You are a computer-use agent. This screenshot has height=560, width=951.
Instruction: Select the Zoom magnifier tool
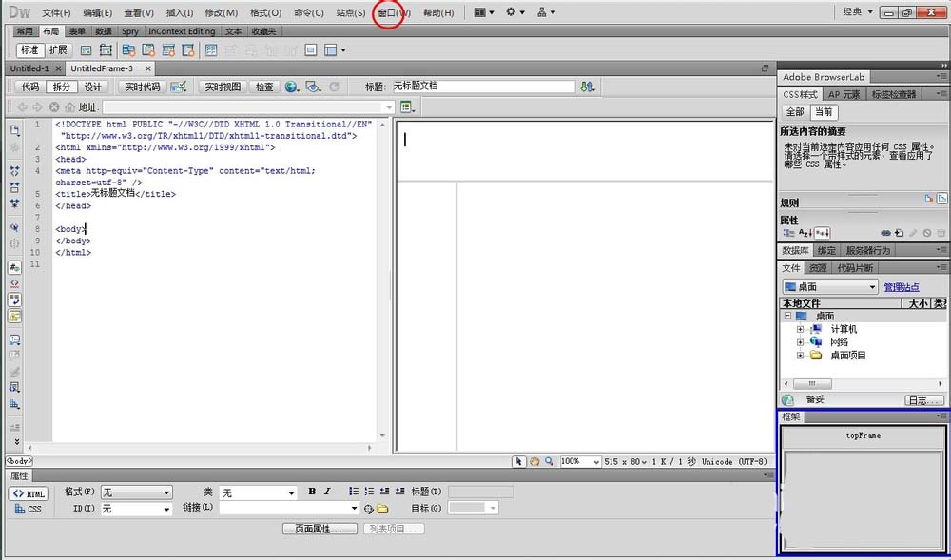click(549, 461)
